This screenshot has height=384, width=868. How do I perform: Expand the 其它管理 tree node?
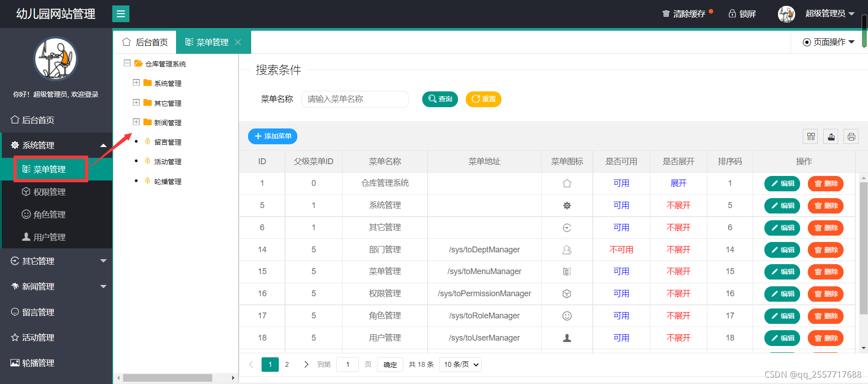click(136, 103)
